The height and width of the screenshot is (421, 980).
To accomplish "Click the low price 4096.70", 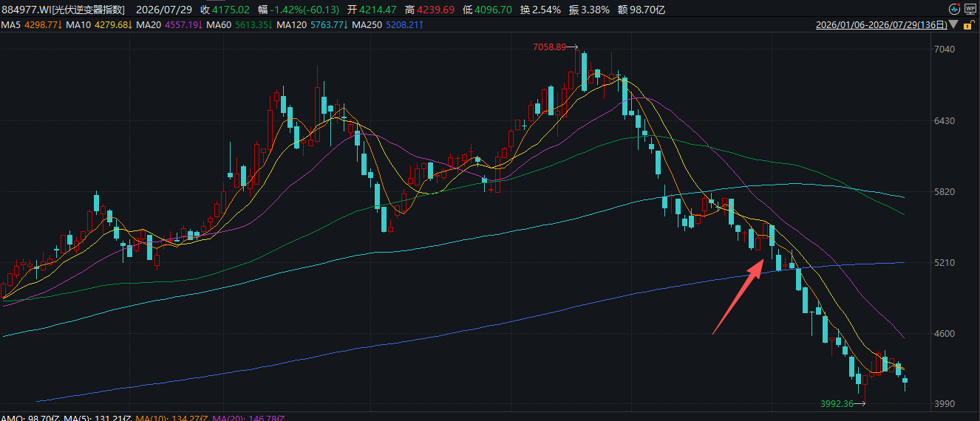I will click(494, 10).
